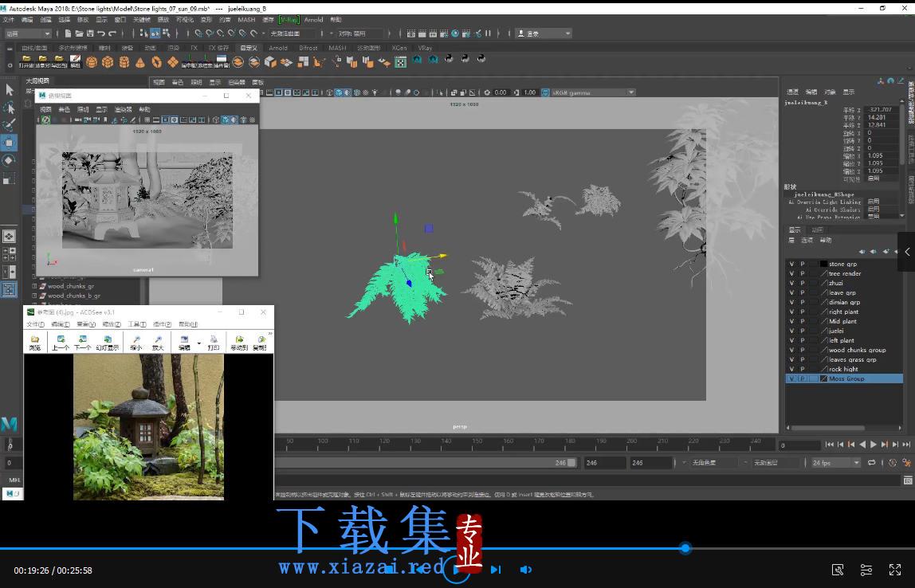Open the video player settings sliders icon
Viewport: 915px width, 588px height.
pos(866,570)
